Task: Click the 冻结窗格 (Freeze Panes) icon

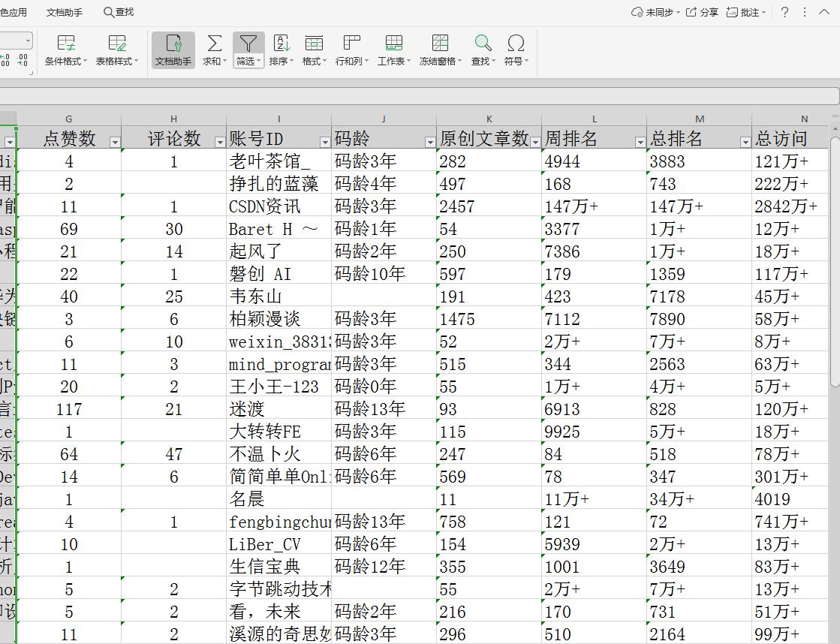Action: [x=440, y=49]
